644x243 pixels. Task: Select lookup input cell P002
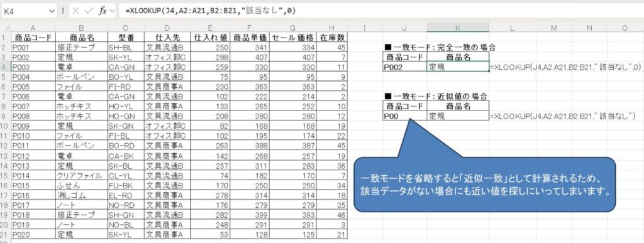404,67
